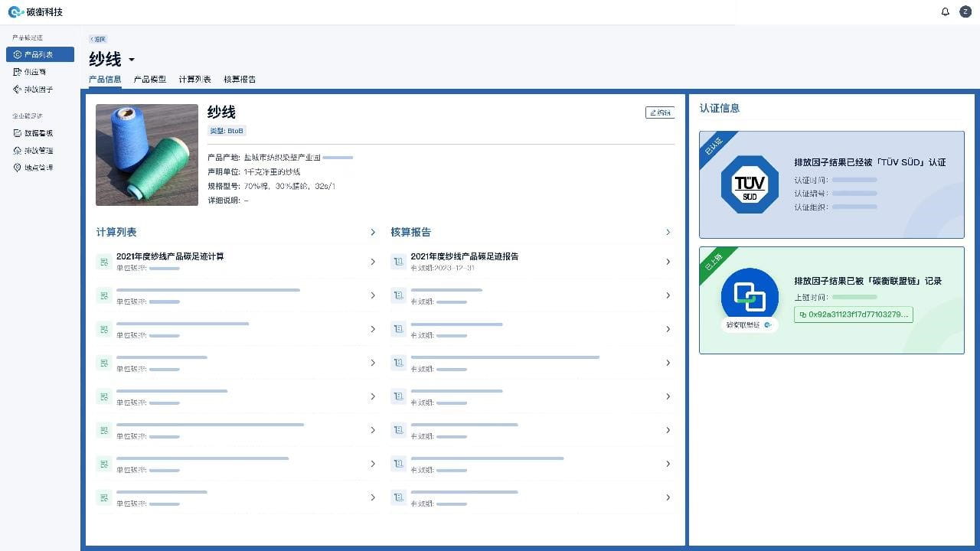This screenshot has width=980, height=551.
Task: Click the 返回 back link
Action: pos(98,39)
